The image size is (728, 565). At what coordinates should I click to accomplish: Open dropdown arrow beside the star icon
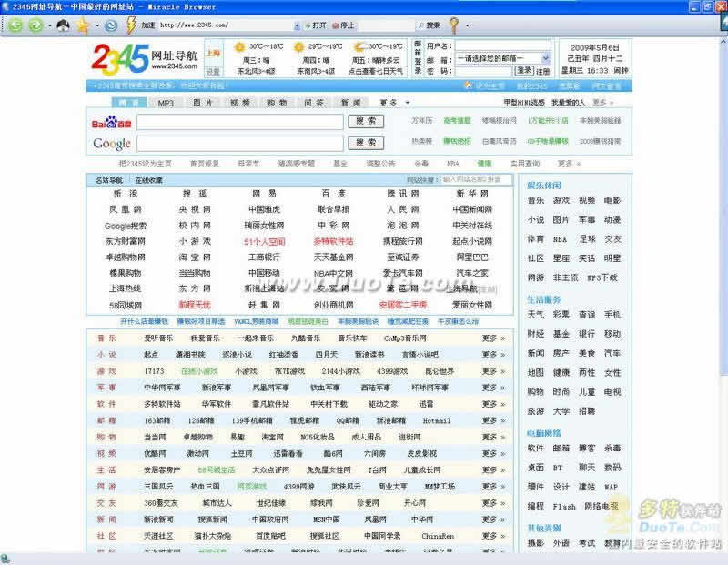tap(97, 25)
